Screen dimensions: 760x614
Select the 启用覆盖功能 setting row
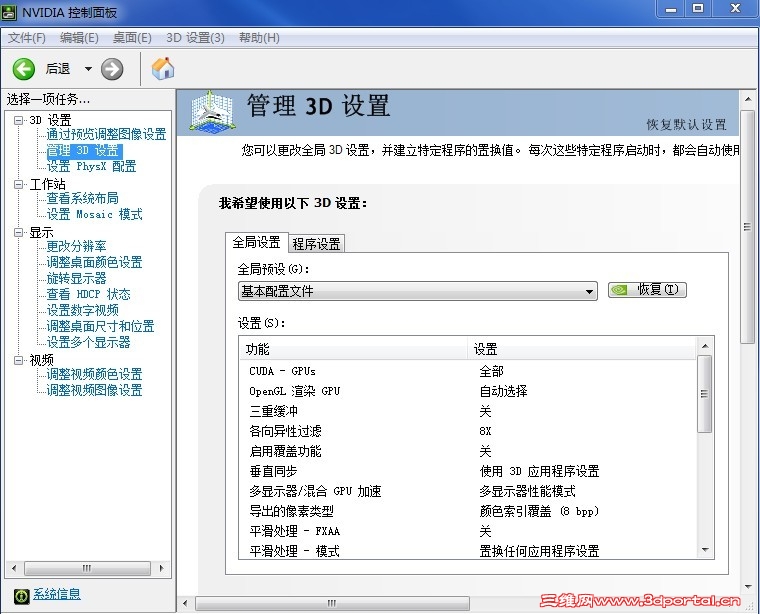tap(468, 451)
